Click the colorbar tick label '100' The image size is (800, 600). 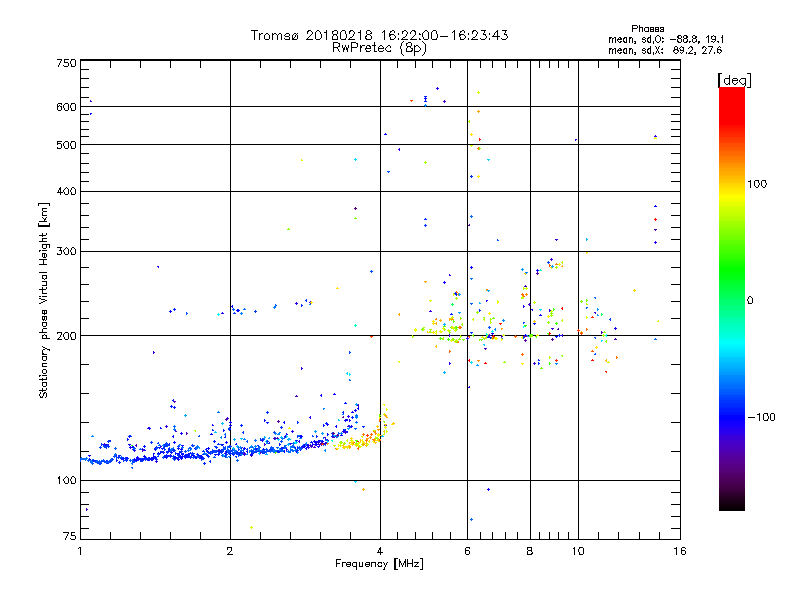click(x=757, y=184)
